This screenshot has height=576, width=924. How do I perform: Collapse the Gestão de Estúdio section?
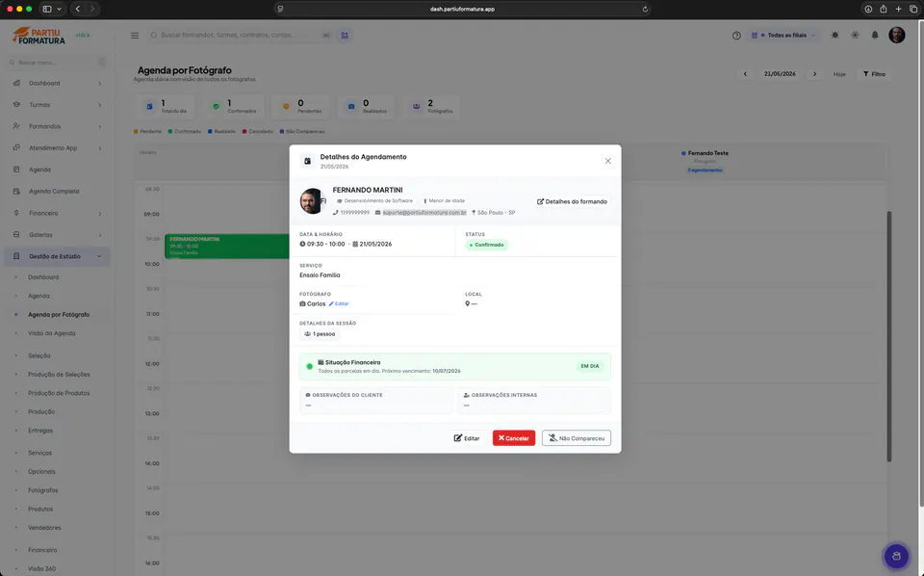click(x=57, y=256)
